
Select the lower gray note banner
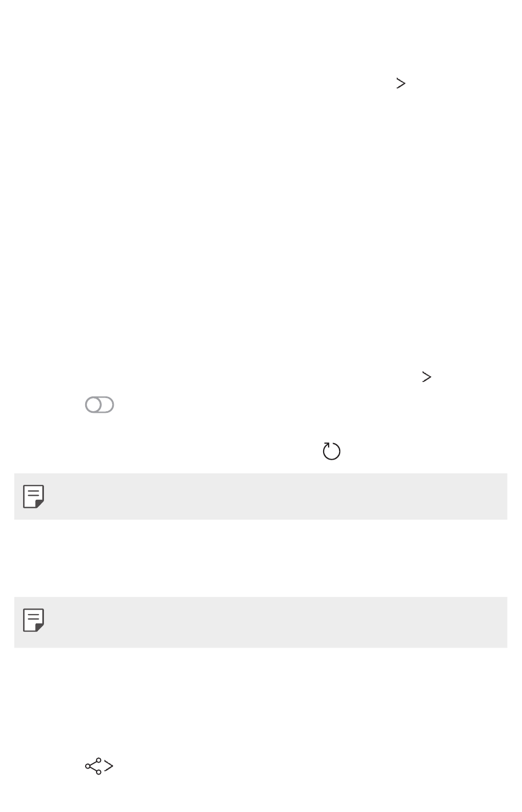coord(260,622)
